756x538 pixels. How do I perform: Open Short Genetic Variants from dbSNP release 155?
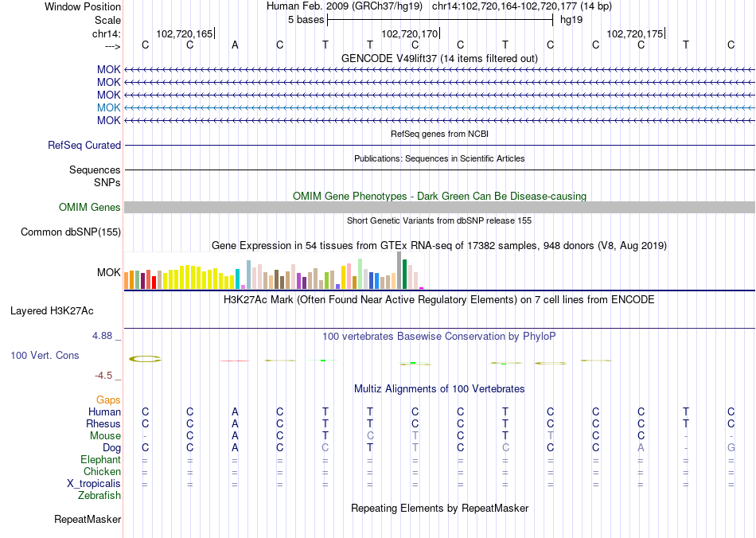(439, 220)
